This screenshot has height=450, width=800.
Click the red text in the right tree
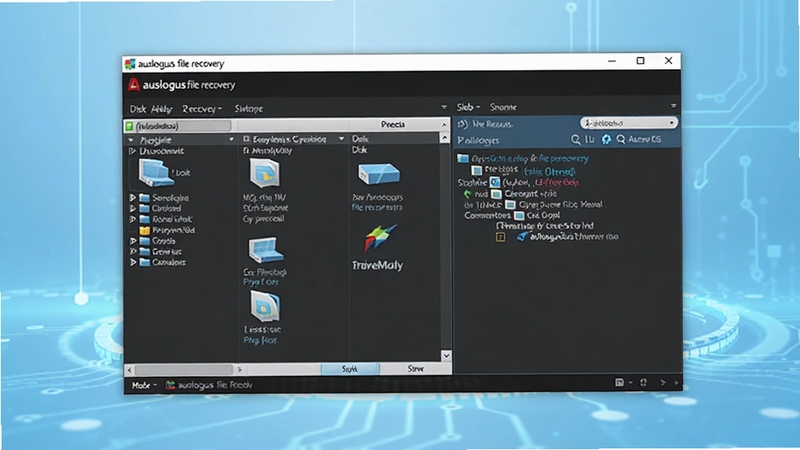[x=557, y=182]
